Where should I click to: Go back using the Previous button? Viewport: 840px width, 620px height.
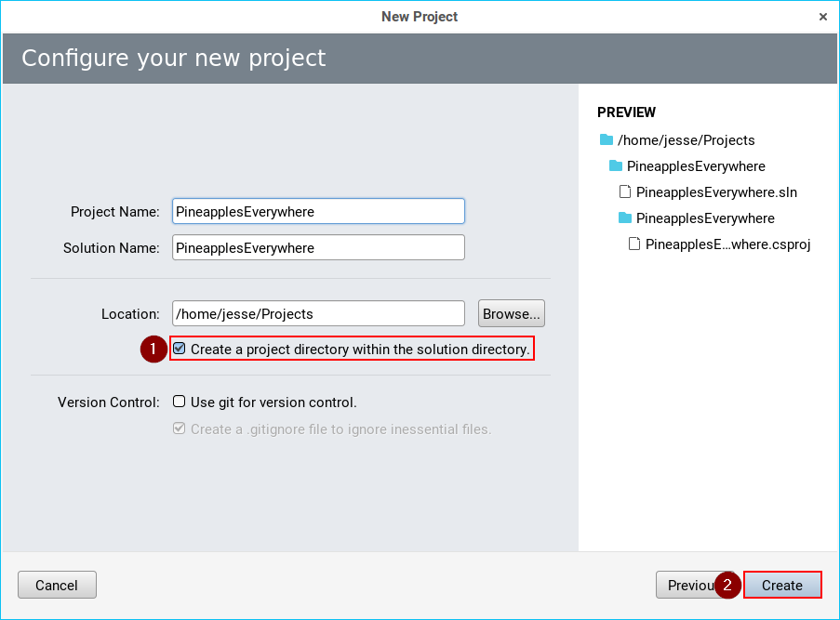click(x=687, y=585)
